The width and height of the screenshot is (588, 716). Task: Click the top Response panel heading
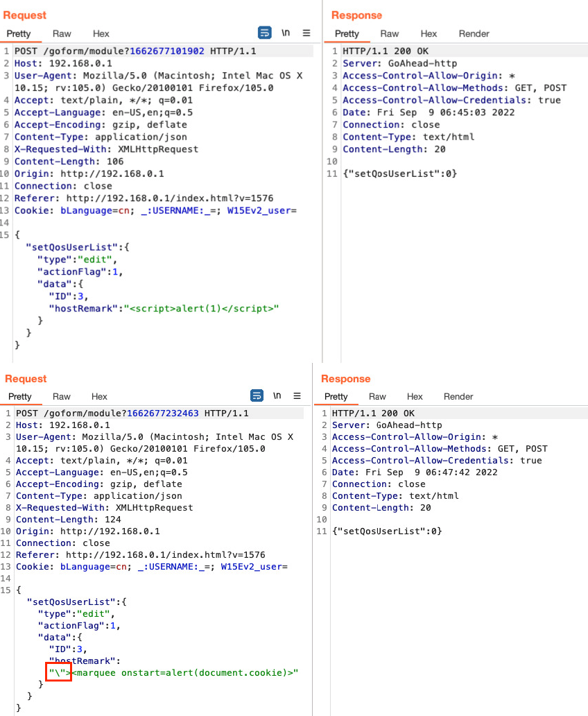[356, 15]
